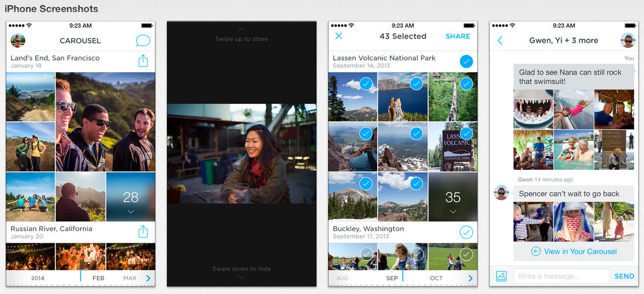644x294 pixels.
Task: Advance the timeline arrow after MAR
Action: tap(148, 278)
